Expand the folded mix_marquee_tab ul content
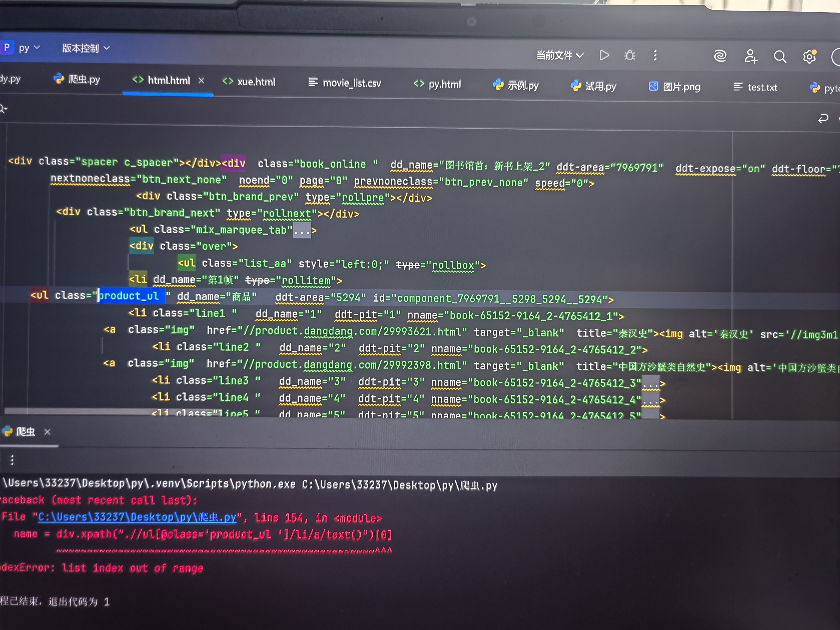The width and height of the screenshot is (840, 630). 302,231
